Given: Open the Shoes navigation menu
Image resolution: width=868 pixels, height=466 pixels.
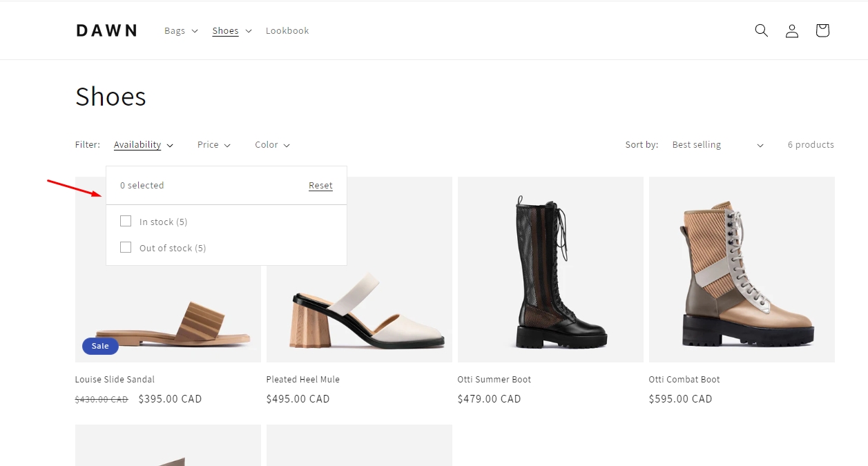Looking at the screenshot, I should coord(231,30).
